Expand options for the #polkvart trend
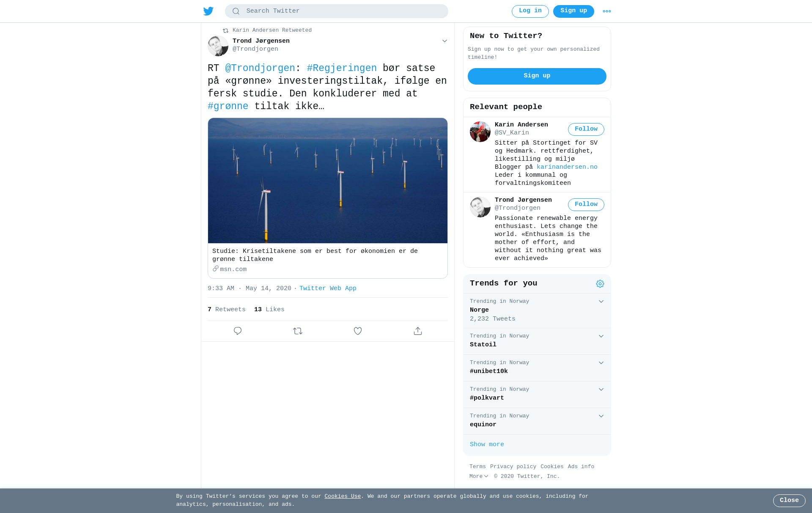 point(601,390)
